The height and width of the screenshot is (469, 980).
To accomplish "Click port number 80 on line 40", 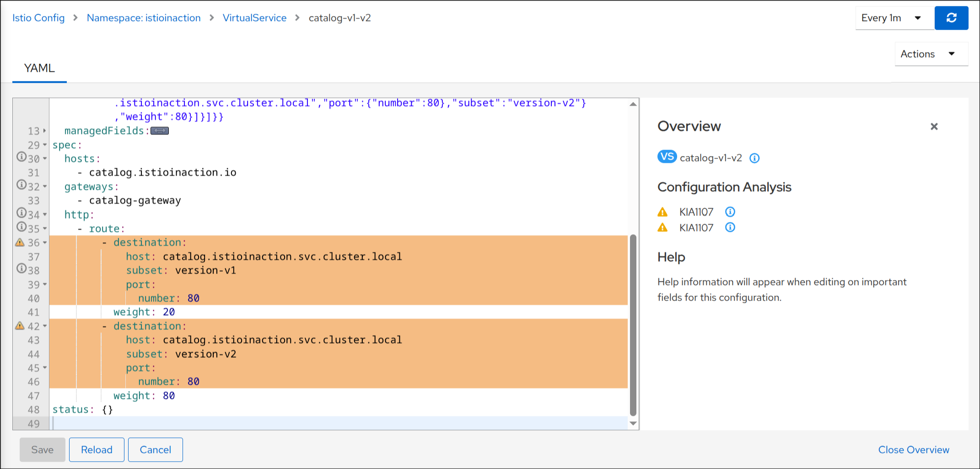I will (x=194, y=298).
